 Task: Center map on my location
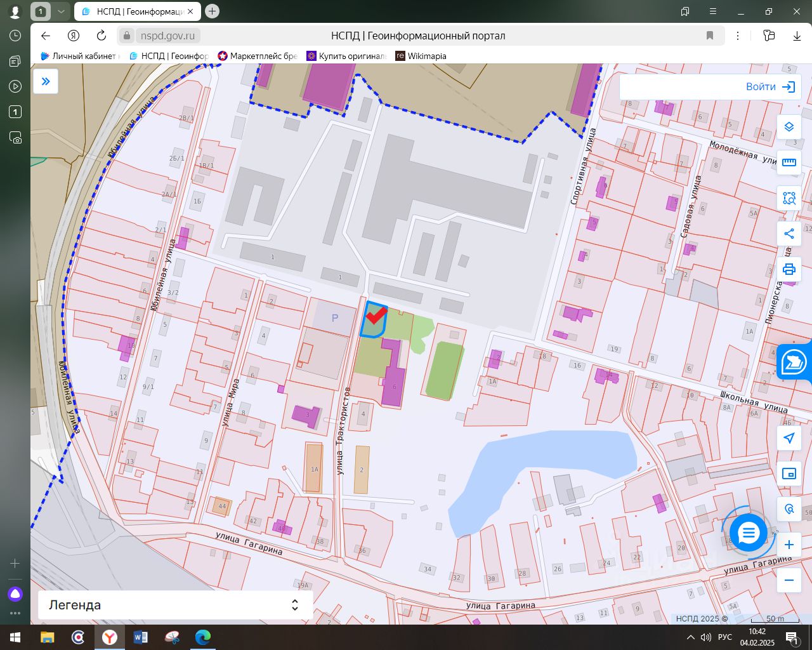coord(789,438)
